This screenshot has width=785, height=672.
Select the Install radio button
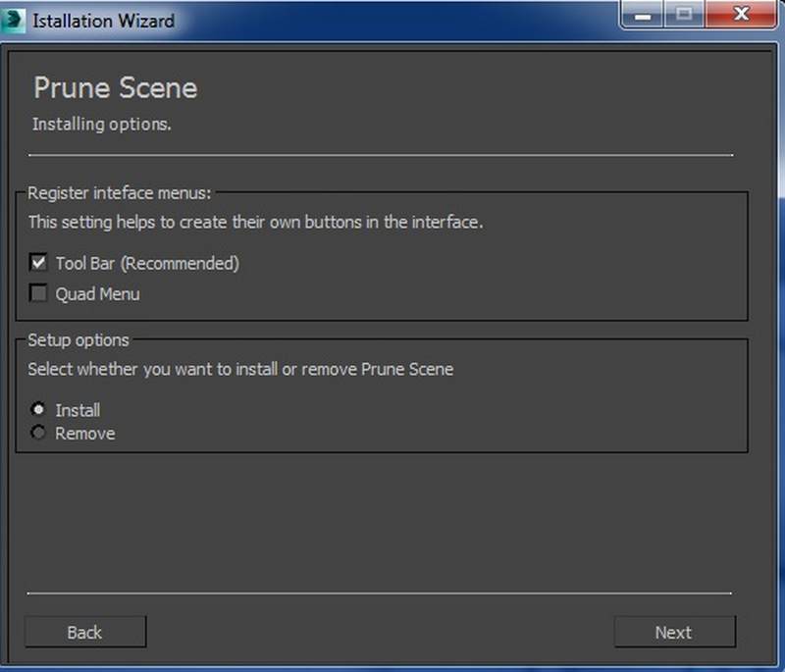(39, 409)
